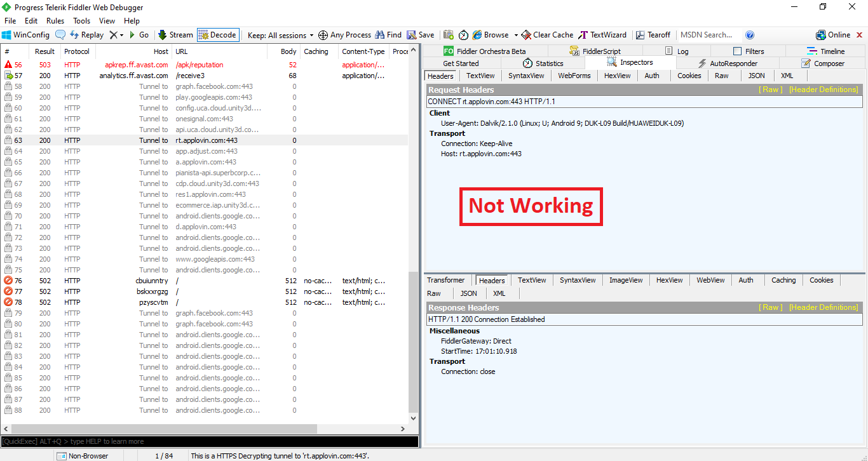
Task: Open the Log tab
Action: (x=677, y=51)
